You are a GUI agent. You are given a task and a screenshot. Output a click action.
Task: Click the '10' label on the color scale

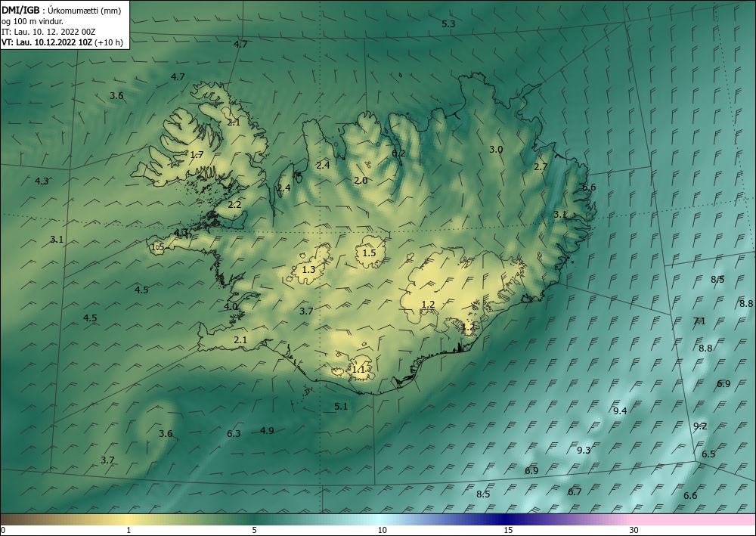(382, 530)
